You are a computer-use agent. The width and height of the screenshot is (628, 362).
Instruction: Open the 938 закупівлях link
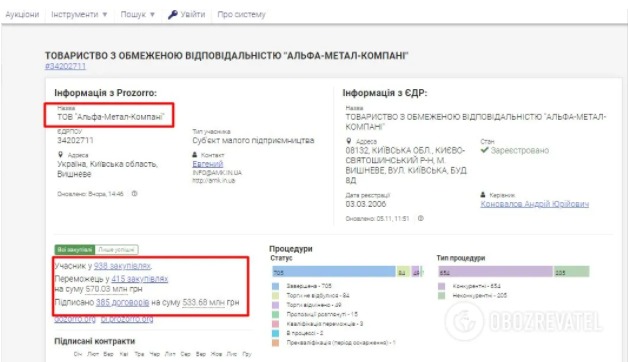pyautogui.click(x=122, y=266)
